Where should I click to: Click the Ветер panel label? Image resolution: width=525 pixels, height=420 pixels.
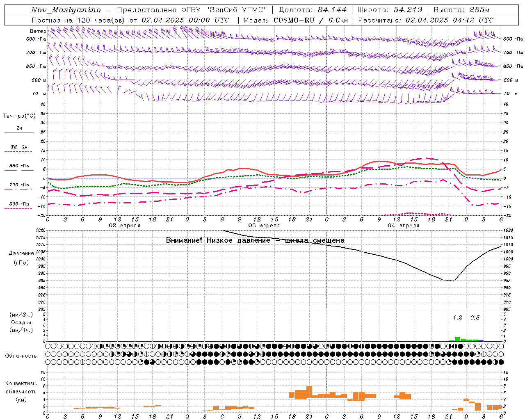(x=38, y=31)
